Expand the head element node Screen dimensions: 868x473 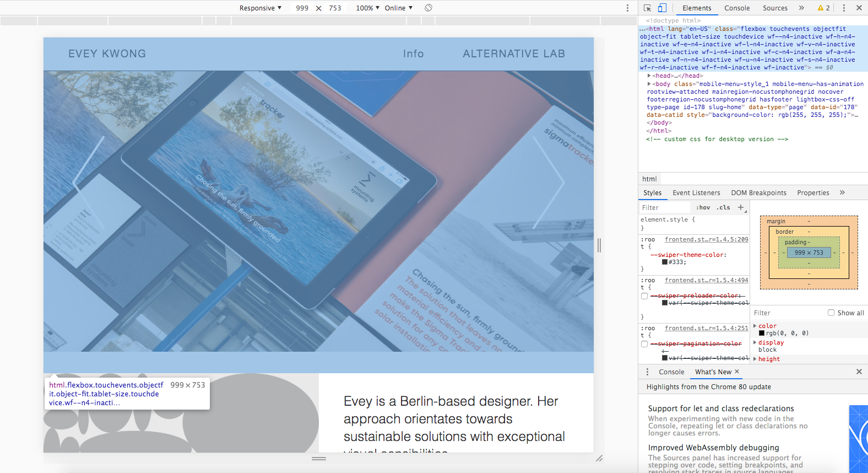coord(649,76)
